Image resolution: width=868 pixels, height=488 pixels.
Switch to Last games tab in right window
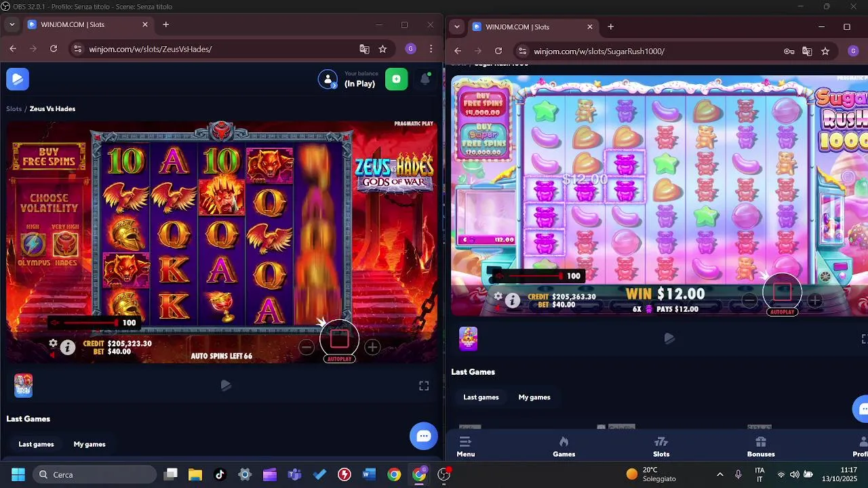coord(481,397)
